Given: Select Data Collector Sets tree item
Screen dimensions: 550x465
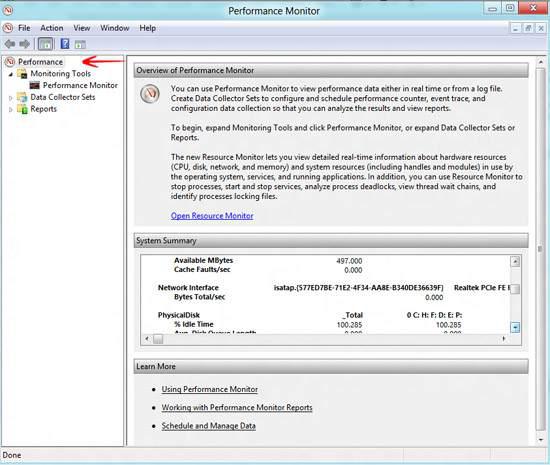Looking at the screenshot, I should [x=63, y=97].
